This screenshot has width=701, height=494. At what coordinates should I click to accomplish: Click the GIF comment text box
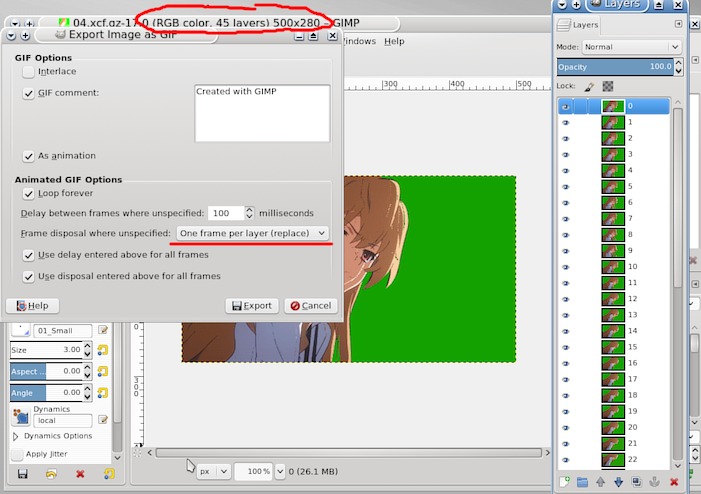tap(262, 113)
